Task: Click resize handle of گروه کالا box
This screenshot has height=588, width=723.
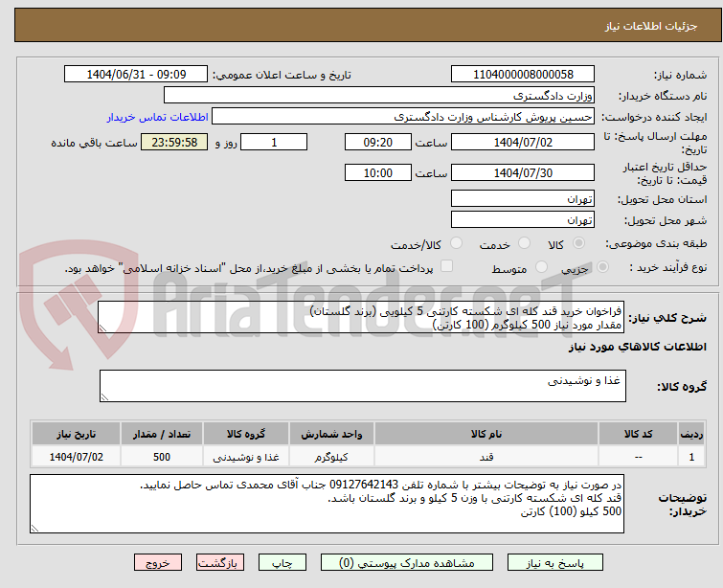Action: pyautogui.click(x=104, y=396)
